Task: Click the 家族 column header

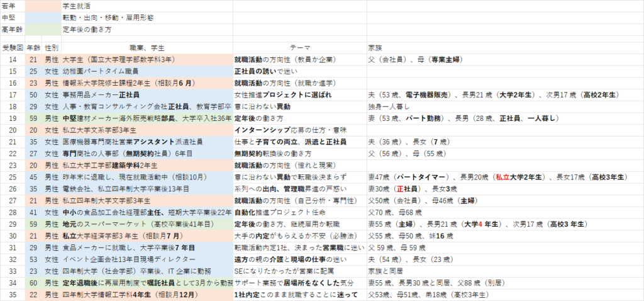Action: 375,47
